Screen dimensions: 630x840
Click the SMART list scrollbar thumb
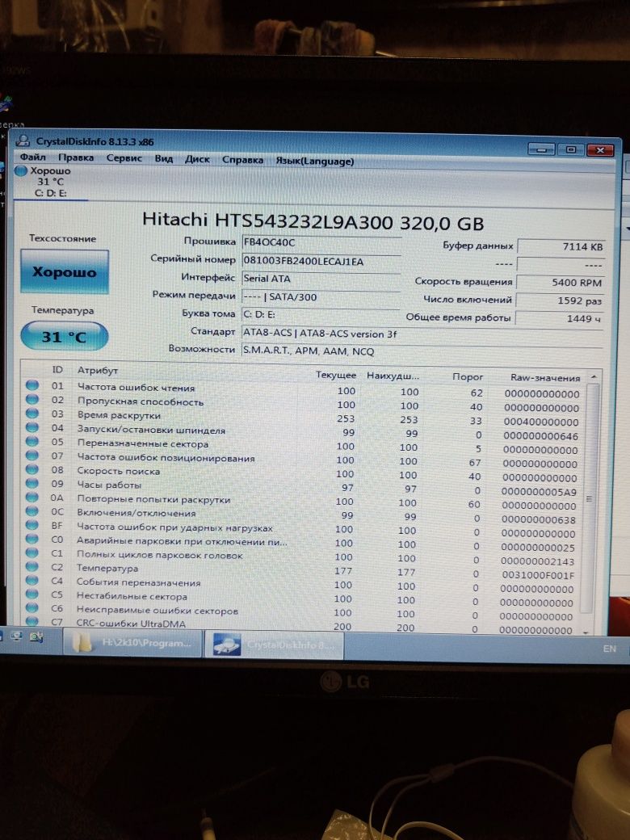tap(589, 498)
